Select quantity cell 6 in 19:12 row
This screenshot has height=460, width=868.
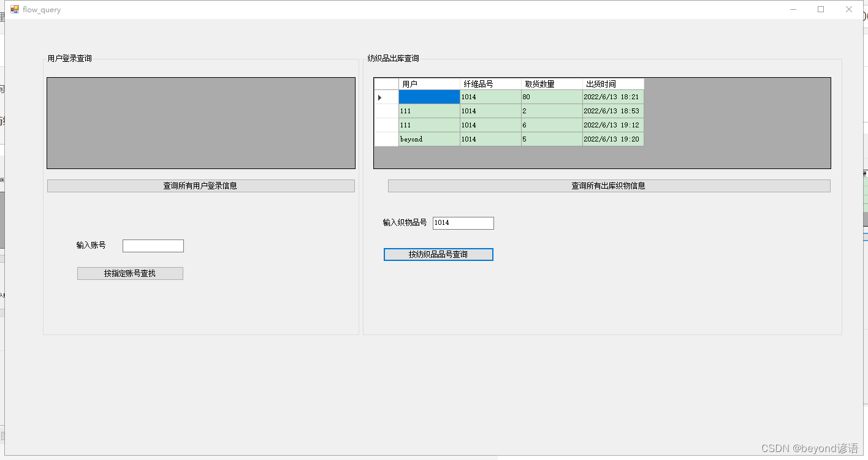(x=552, y=125)
